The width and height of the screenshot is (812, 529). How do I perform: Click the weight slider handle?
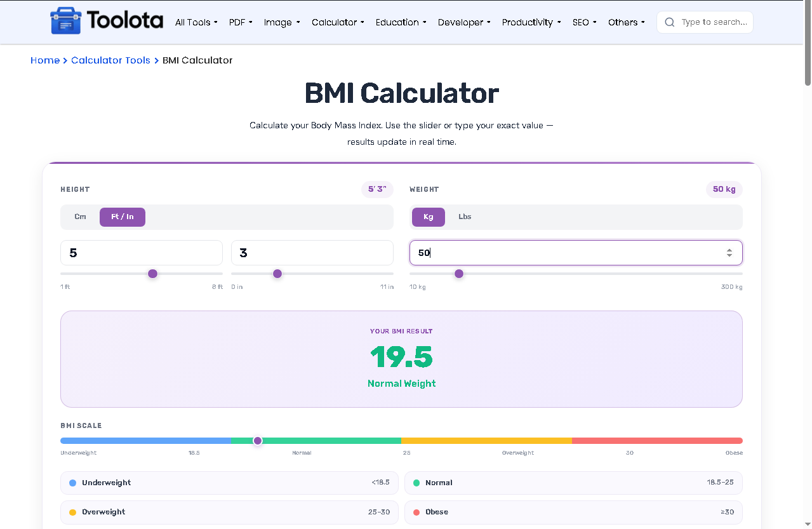459,274
